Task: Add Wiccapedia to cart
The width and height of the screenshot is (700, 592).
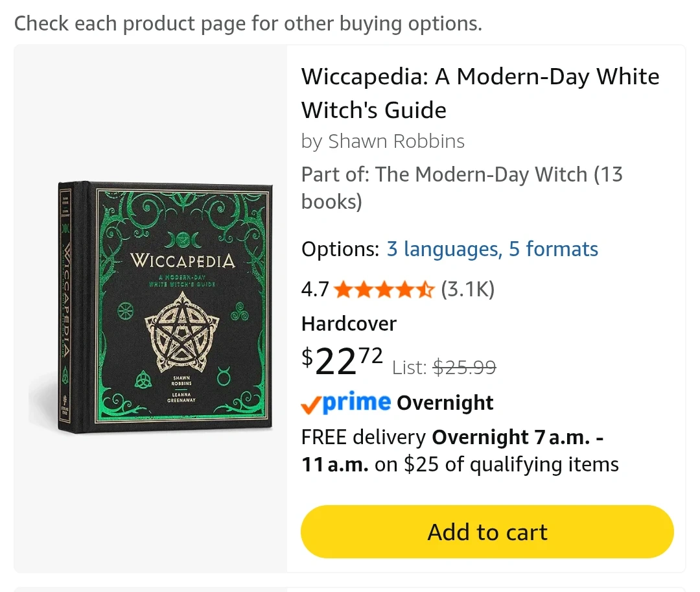Action: (487, 532)
